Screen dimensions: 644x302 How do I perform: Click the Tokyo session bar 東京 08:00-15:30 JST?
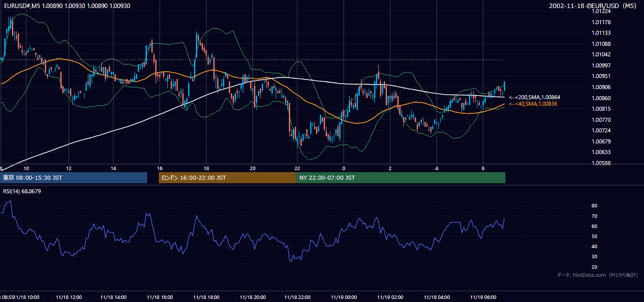74,178
